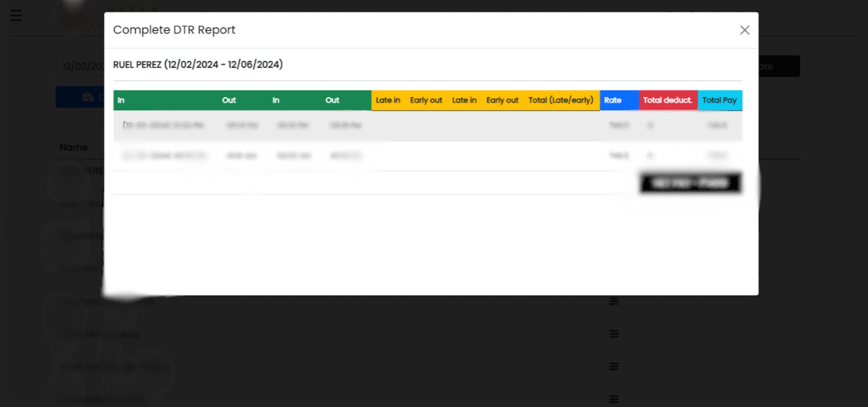The height and width of the screenshot is (407, 868).
Task: Click the blue 'Rate' column header
Action: 613,100
